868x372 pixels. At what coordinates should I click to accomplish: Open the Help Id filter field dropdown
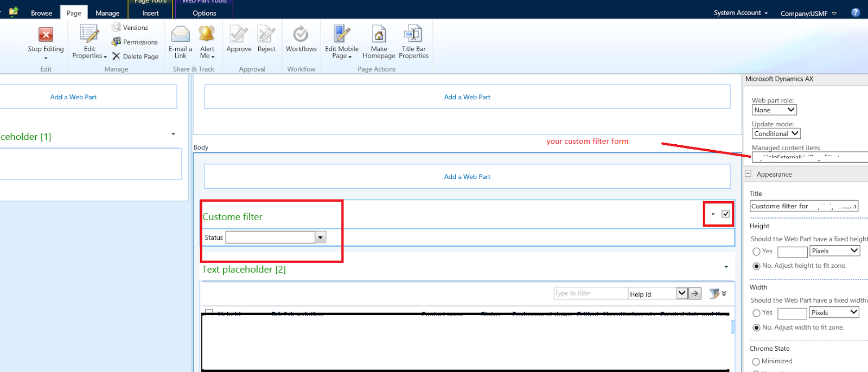[682, 293]
